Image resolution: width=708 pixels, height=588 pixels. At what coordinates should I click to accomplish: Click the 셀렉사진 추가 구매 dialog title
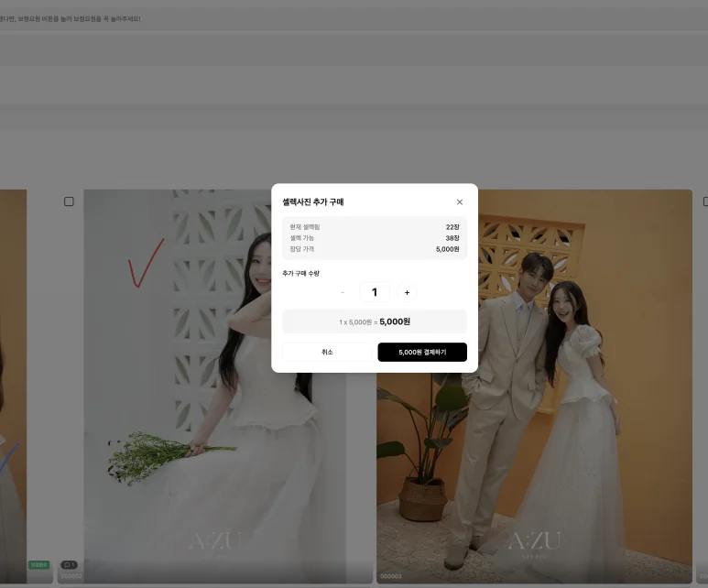313,201
